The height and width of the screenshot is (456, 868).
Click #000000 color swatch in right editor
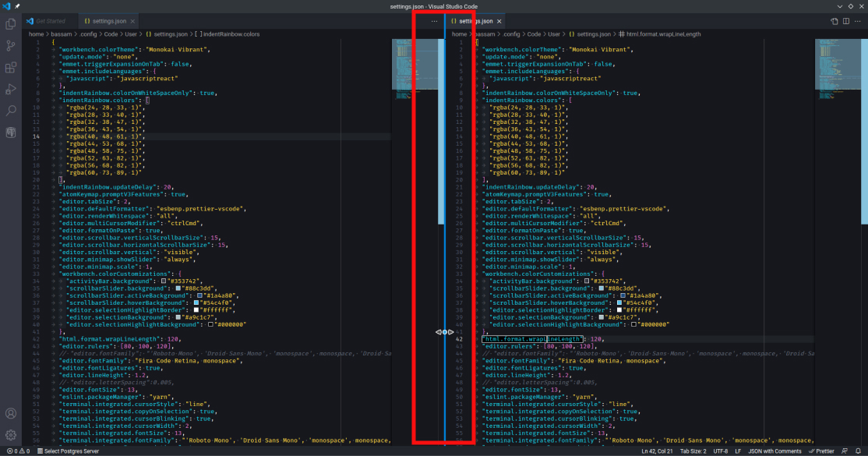click(633, 325)
